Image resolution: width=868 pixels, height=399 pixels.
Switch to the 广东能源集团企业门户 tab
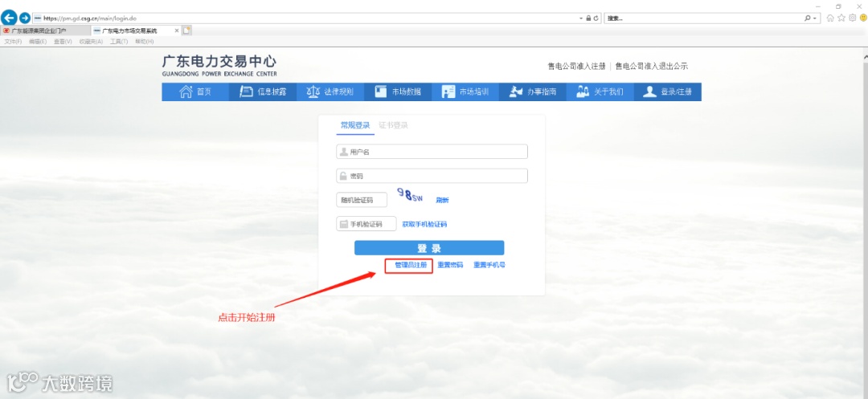pyautogui.click(x=45, y=31)
